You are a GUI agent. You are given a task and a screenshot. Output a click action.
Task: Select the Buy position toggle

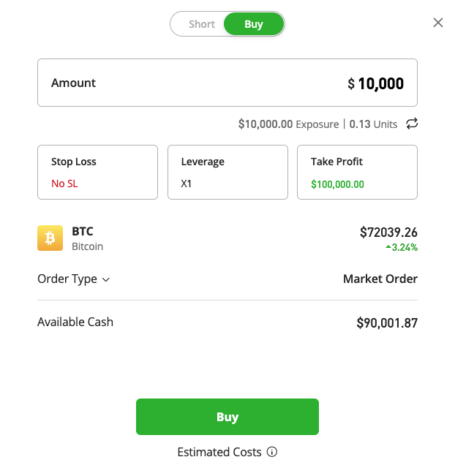(253, 24)
